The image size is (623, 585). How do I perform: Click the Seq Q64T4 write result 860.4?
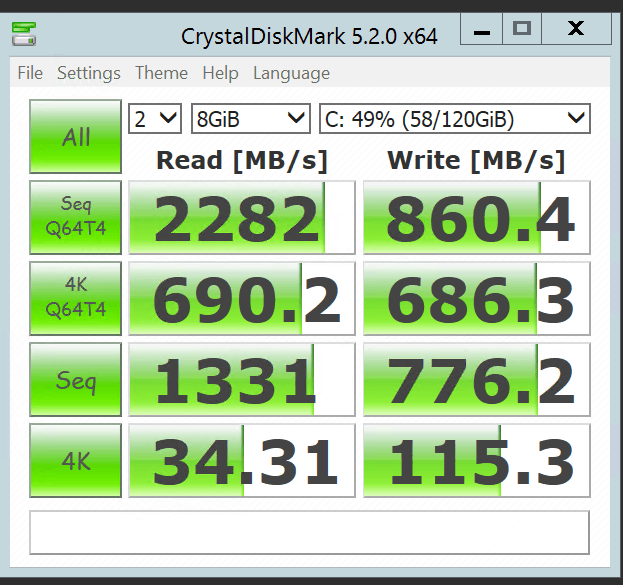(x=477, y=217)
